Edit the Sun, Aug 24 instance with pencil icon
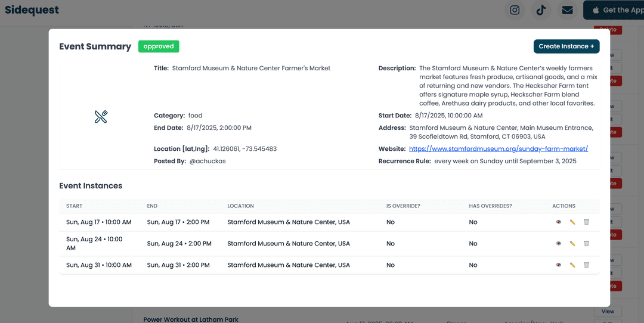The image size is (644, 323). coord(572,243)
